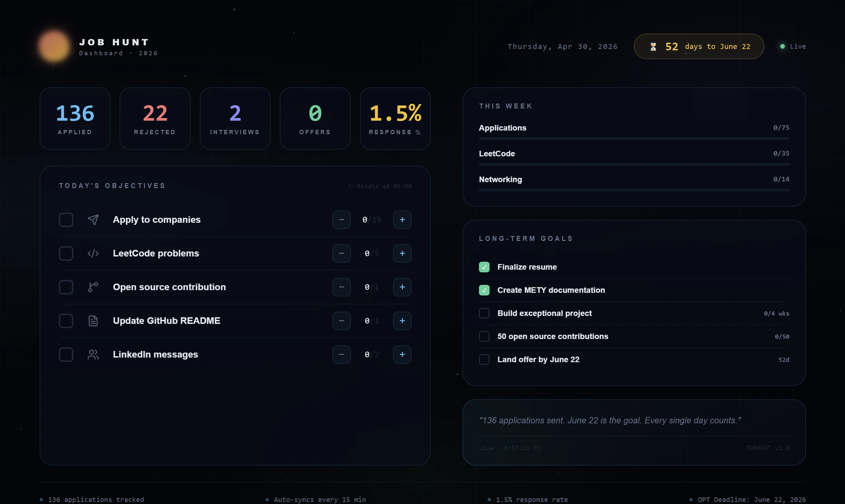This screenshot has height=504, width=845.
Task: Check the Build exceptional project goal
Action: coord(484,313)
